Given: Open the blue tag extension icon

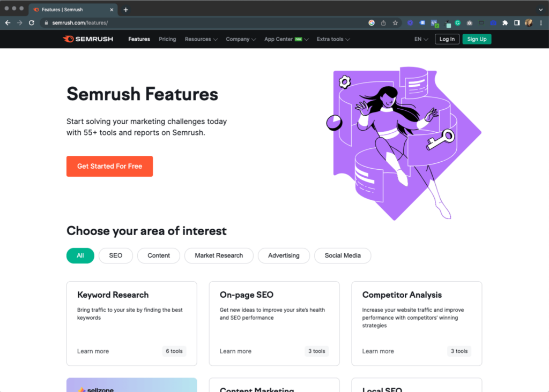Looking at the screenshot, I should pyautogui.click(x=422, y=22).
